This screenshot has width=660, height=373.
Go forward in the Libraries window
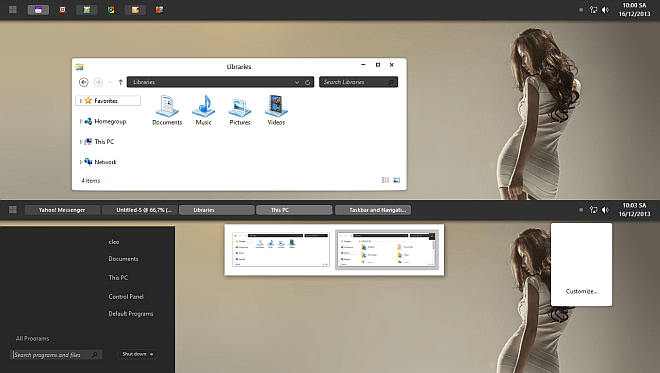[98, 82]
